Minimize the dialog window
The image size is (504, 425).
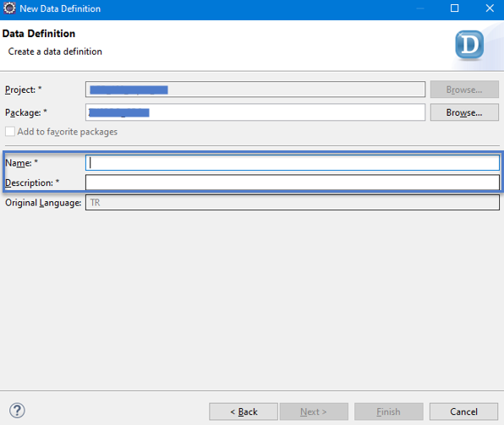[419, 8]
